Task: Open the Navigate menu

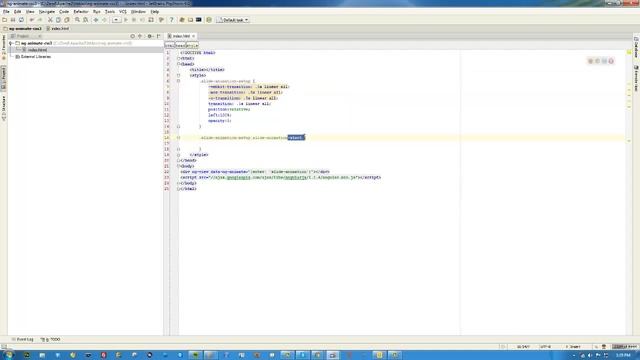Action: [x=47, y=12]
